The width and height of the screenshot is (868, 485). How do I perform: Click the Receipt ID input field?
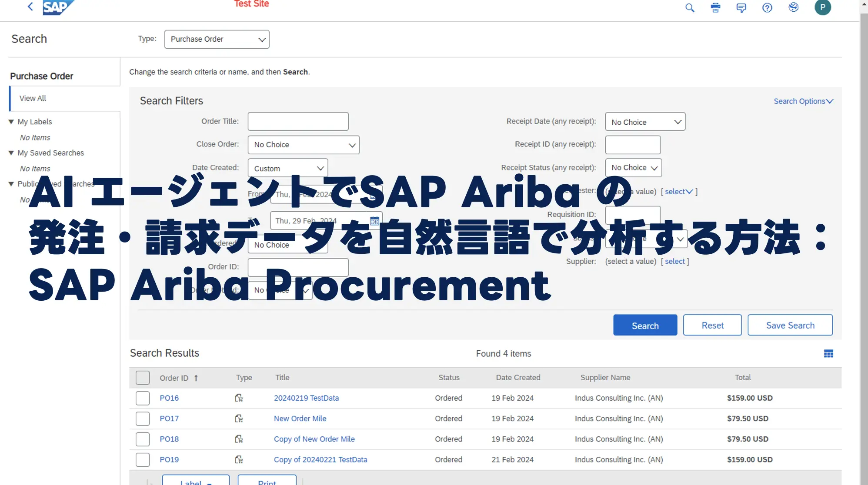[x=633, y=145]
